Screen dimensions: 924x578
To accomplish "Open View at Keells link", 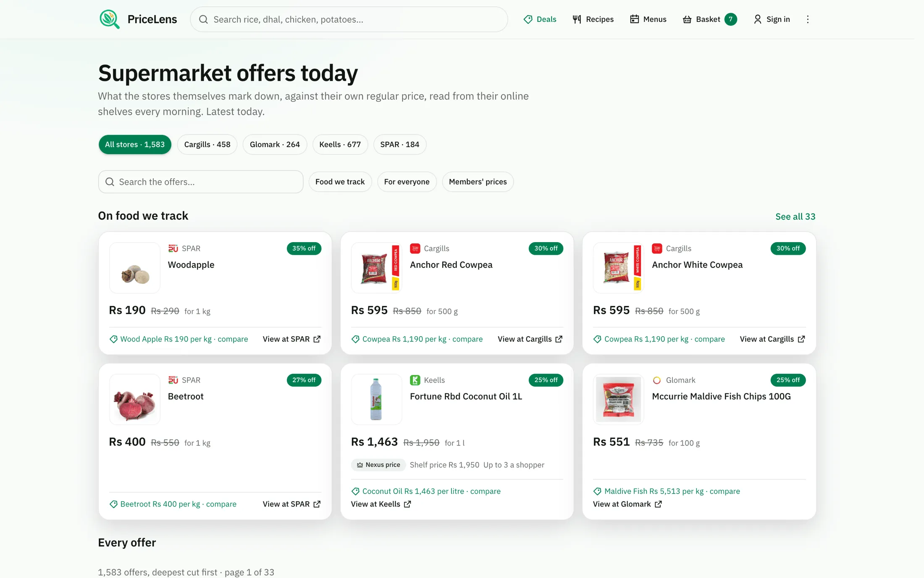I will (x=381, y=504).
